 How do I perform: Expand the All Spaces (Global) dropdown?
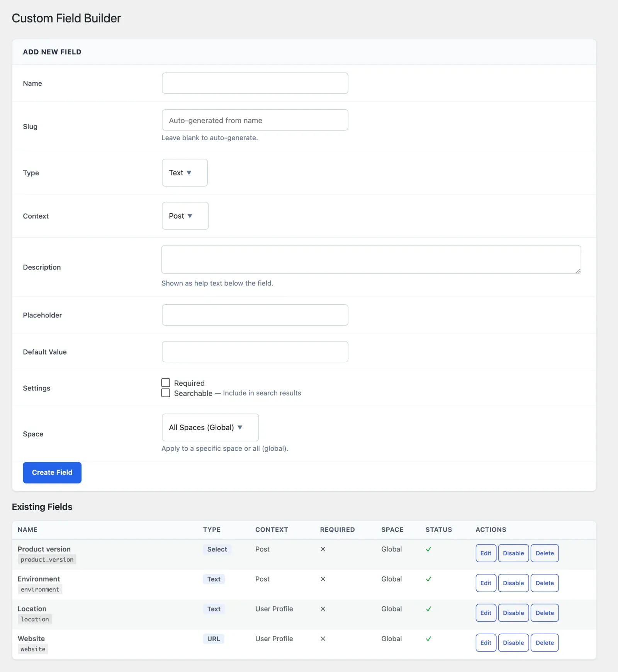[x=210, y=428]
